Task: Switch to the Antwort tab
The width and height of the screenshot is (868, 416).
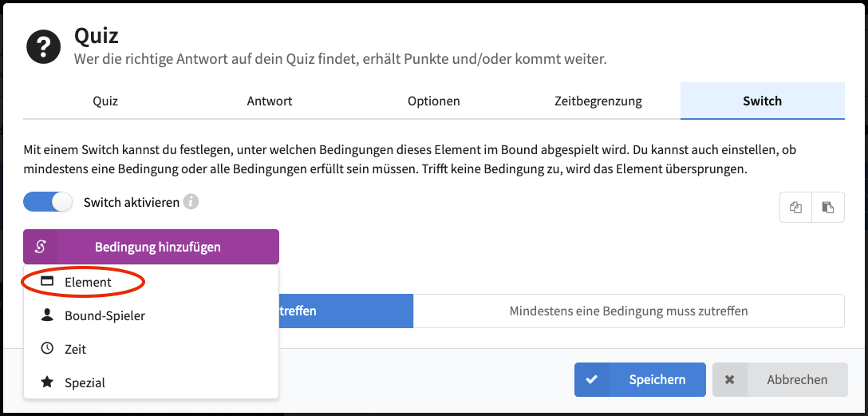Action: point(270,101)
